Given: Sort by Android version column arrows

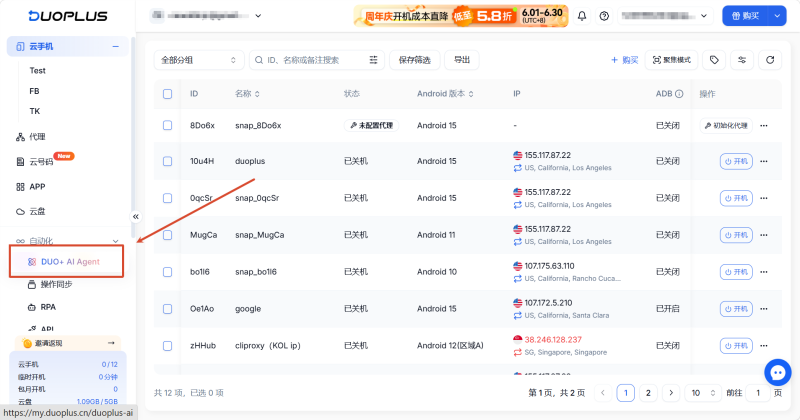Looking at the screenshot, I should pos(471,94).
